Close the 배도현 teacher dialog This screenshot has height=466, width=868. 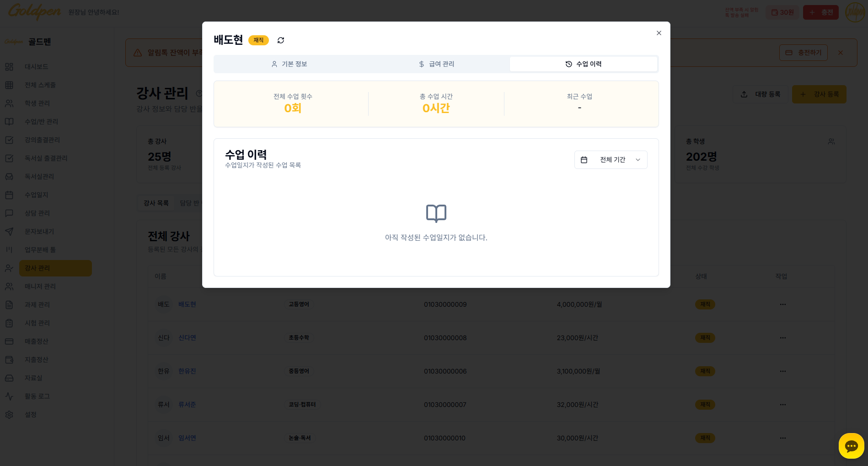(x=659, y=33)
